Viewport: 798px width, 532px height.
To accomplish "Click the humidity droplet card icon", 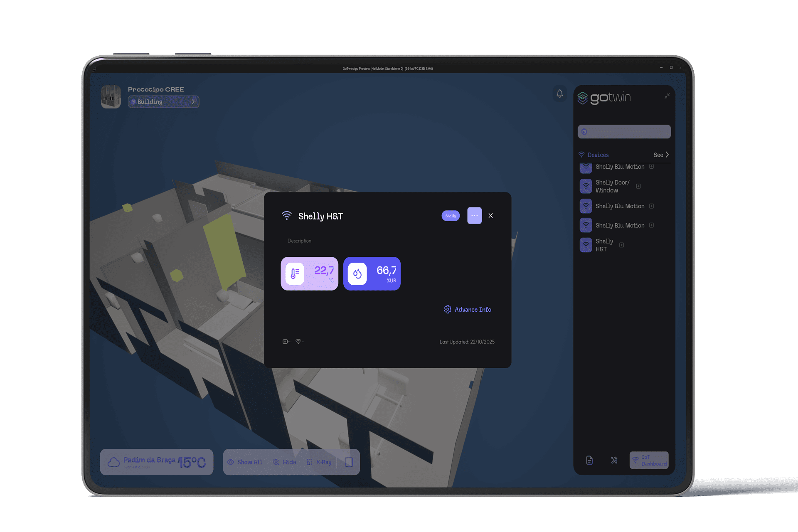I will pyautogui.click(x=357, y=274).
